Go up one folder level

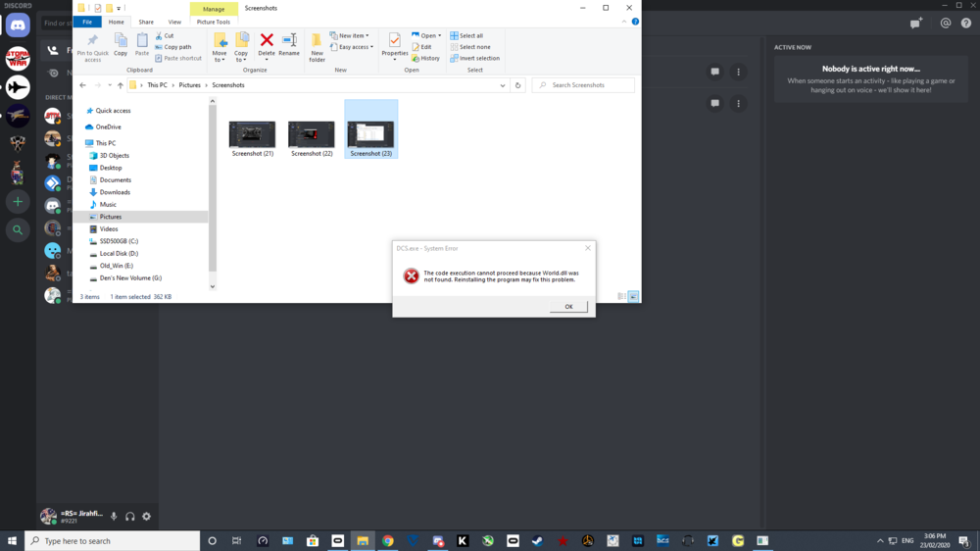pyautogui.click(x=120, y=85)
